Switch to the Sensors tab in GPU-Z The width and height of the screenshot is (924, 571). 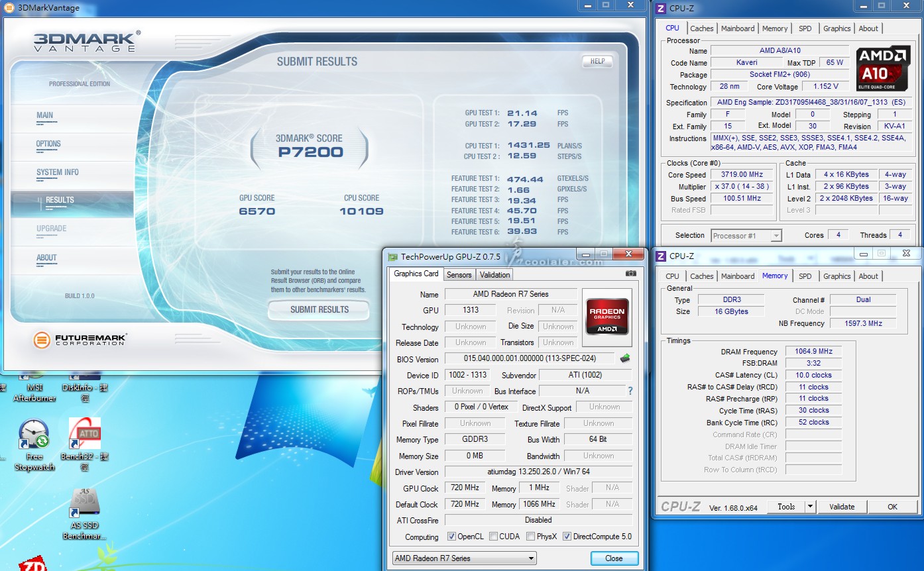coord(459,274)
